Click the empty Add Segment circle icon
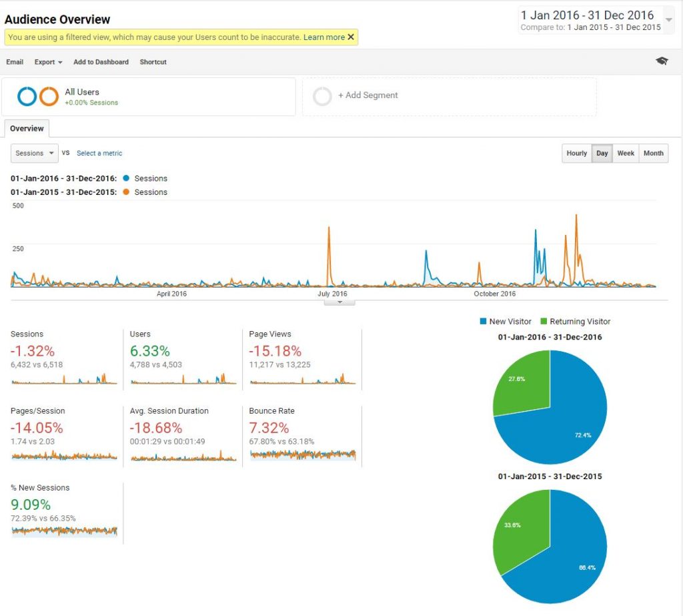The image size is (683, 616). pyautogui.click(x=322, y=96)
